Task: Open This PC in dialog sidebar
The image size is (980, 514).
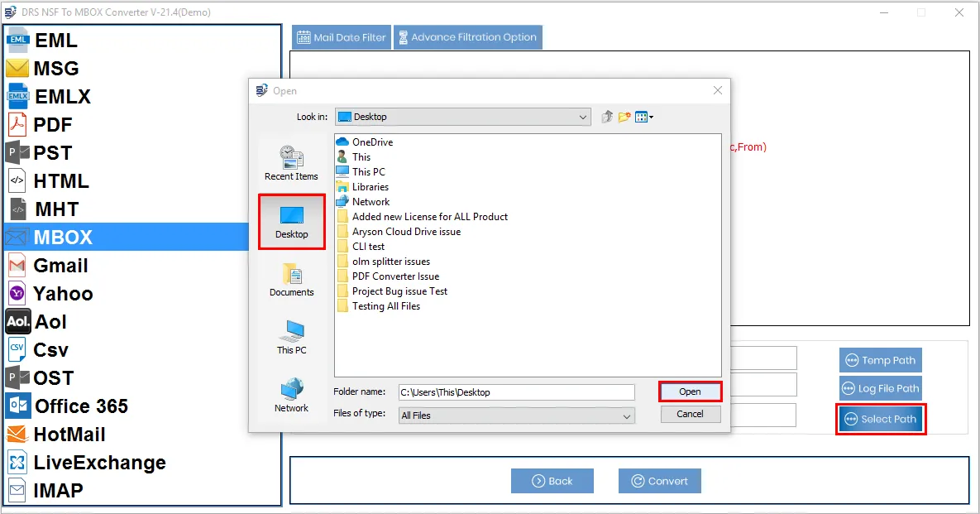Action: coord(291,337)
